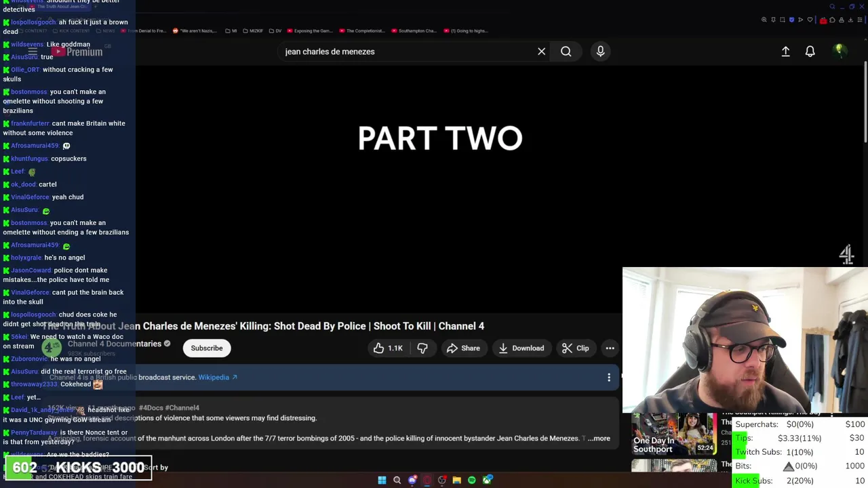Open the browser profile icon

(x=842, y=20)
